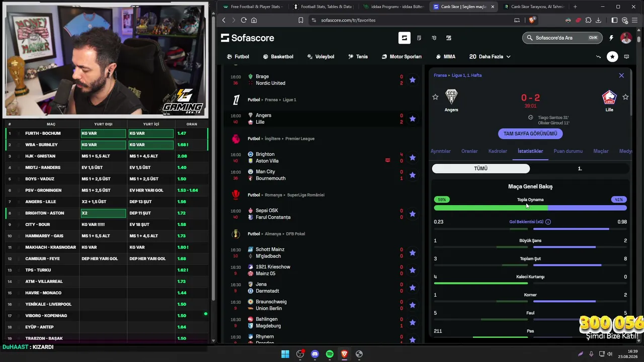Open the Puan durumu tab
This screenshot has height=362, width=644.
(x=568, y=151)
